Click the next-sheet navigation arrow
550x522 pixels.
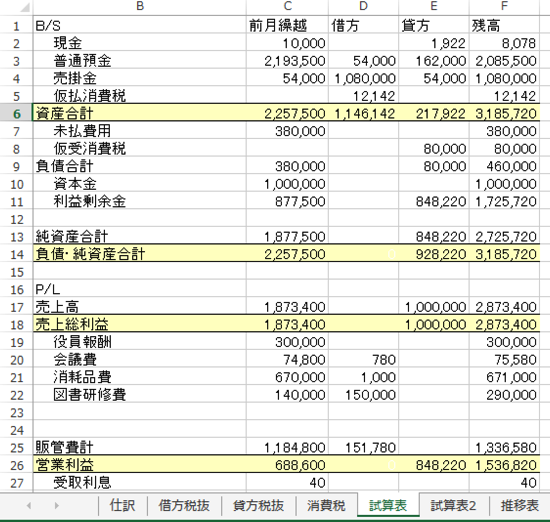pyautogui.click(x=57, y=506)
